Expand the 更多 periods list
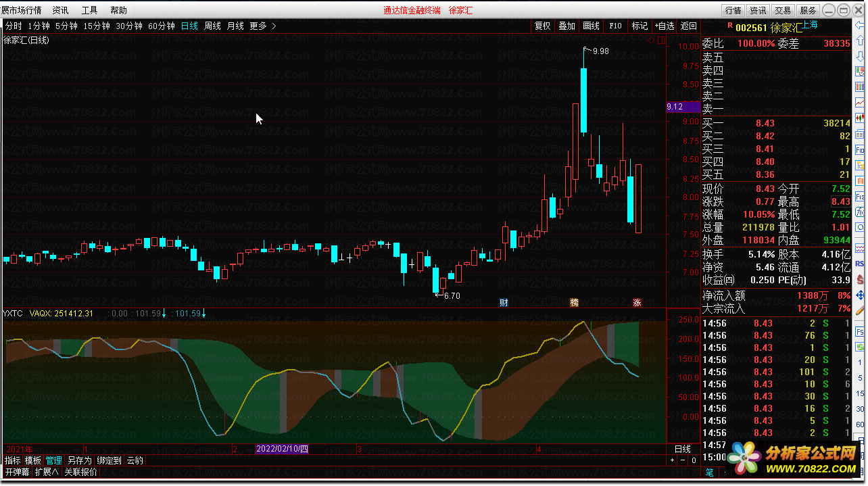 click(263, 26)
